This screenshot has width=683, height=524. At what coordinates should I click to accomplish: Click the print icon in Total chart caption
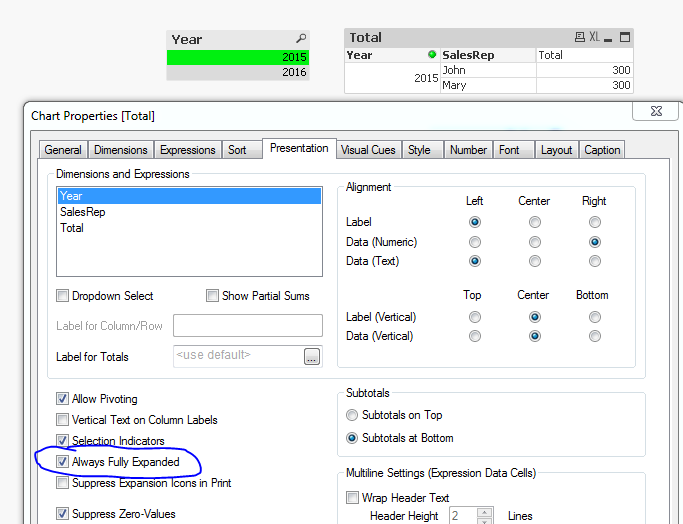pyautogui.click(x=579, y=37)
